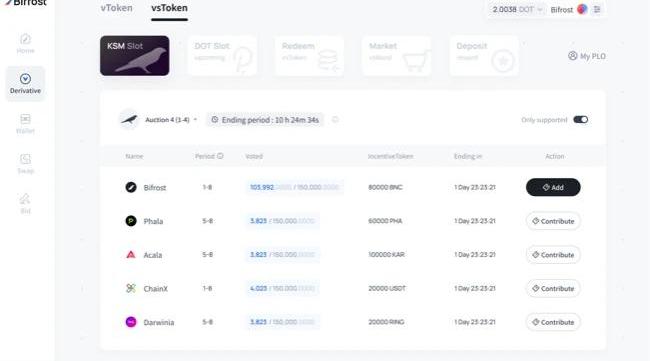Expand the Auction 4 (1-4) dropdown
The width and height of the screenshot is (650, 361).
[171, 120]
